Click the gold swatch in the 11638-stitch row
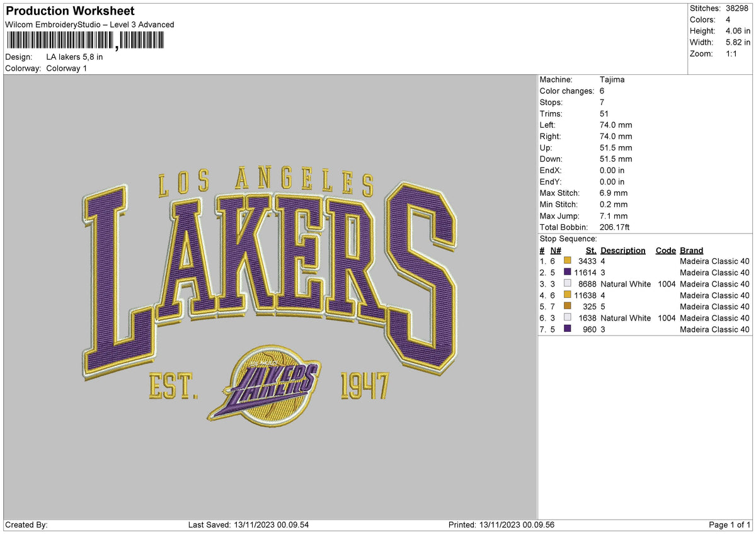756x534 pixels. [x=568, y=295]
